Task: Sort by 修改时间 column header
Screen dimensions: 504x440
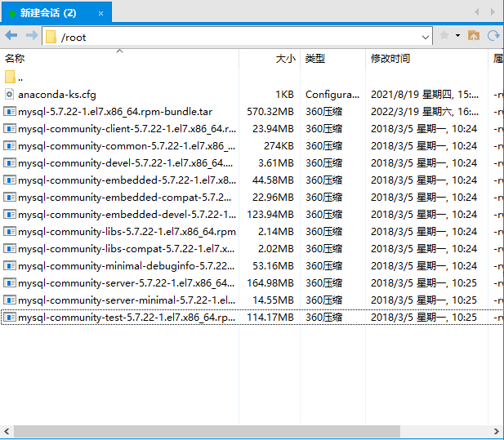Action: coord(426,59)
